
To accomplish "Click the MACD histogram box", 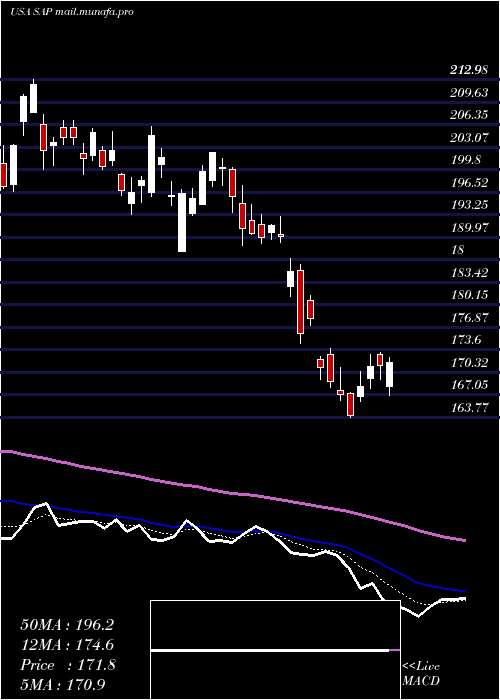I will 275,650.
